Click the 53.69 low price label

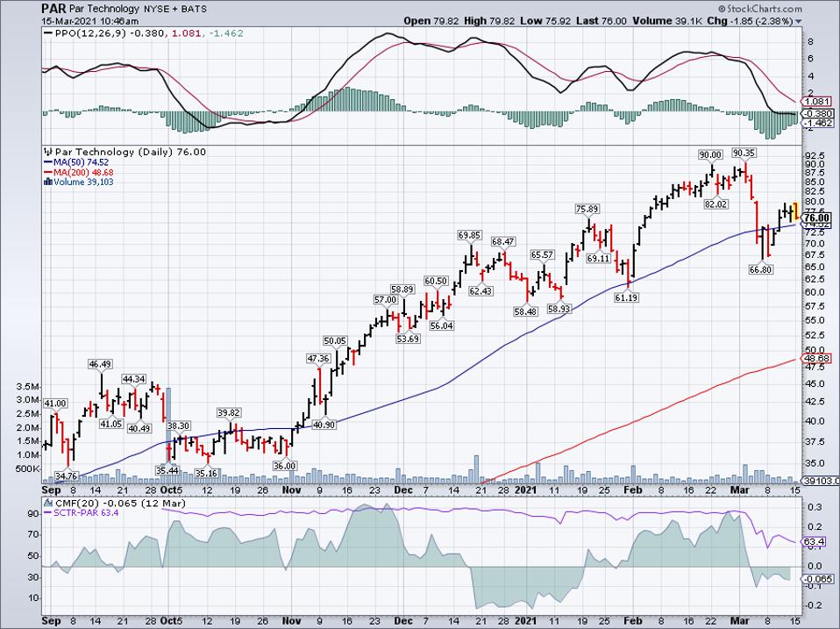409,339
